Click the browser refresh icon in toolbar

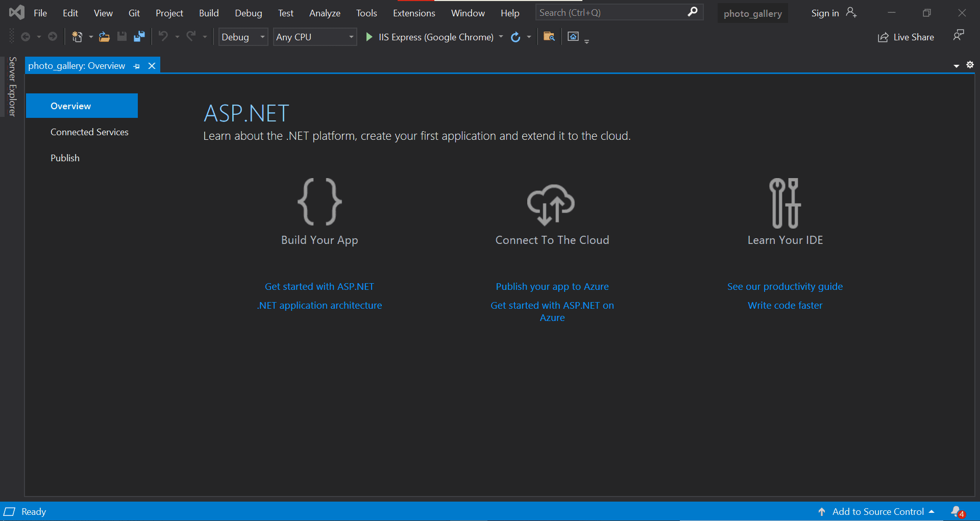tap(516, 37)
